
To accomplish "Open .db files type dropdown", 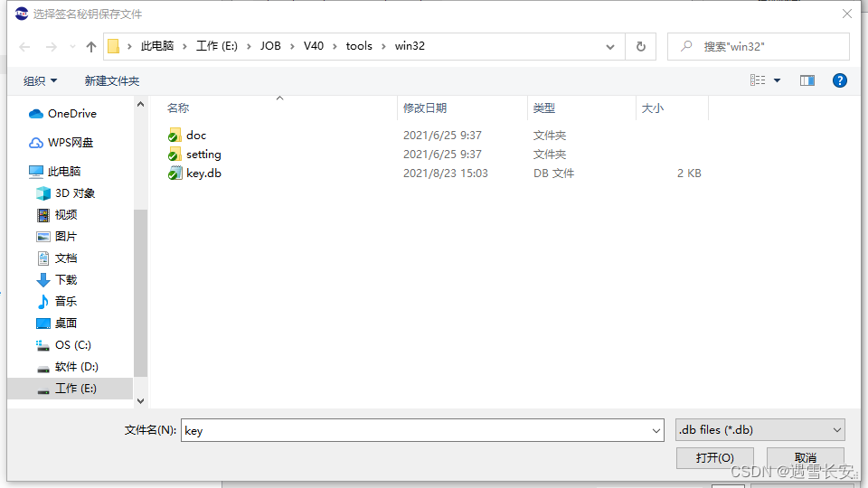I will point(760,430).
